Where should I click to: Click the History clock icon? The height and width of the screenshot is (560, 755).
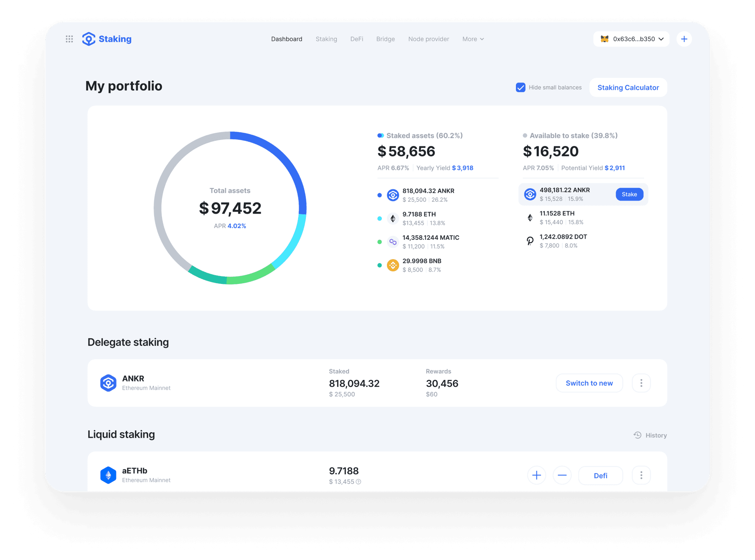coord(637,435)
